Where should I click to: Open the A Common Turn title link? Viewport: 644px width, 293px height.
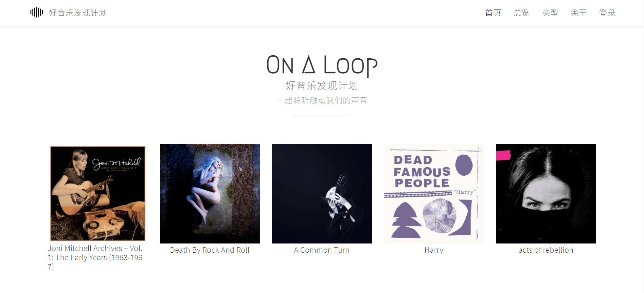pyautogui.click(x=322, y=250)
